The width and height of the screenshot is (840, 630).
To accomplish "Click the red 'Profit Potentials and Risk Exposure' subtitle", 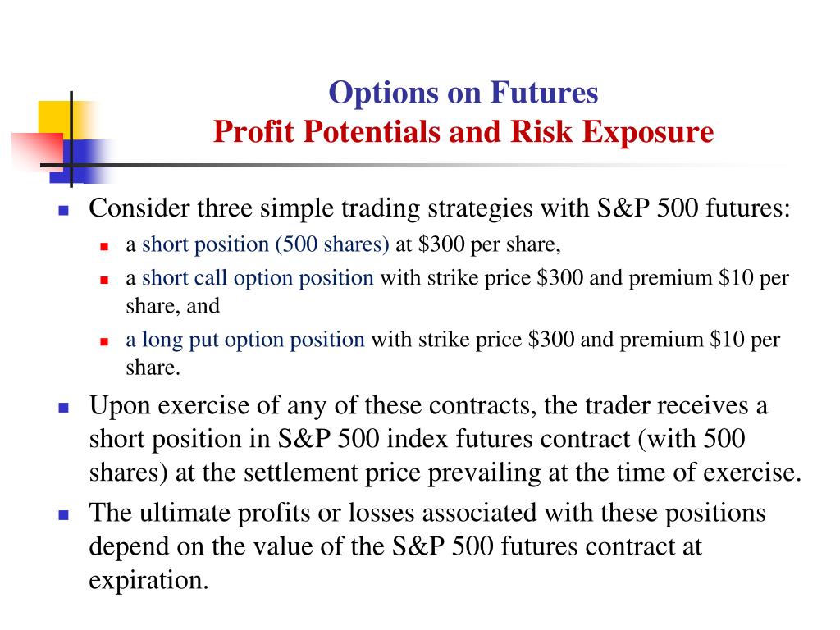I will 463,132.
